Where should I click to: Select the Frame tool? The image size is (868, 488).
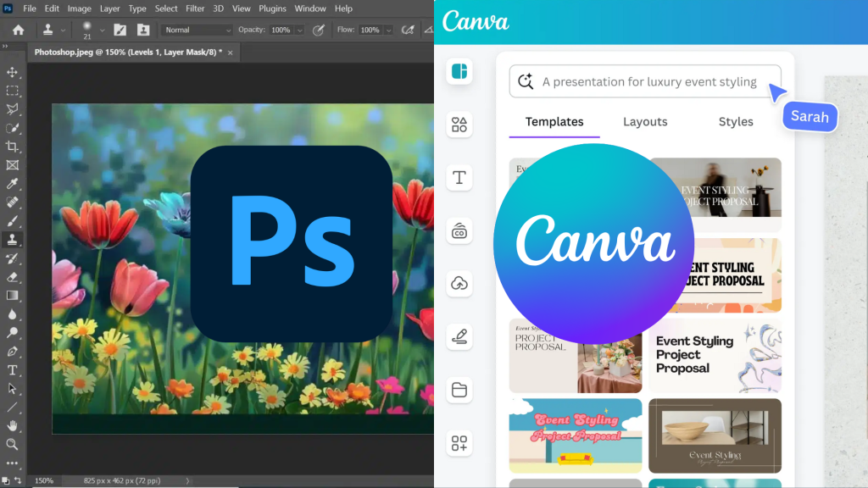(x=12, y=165)
